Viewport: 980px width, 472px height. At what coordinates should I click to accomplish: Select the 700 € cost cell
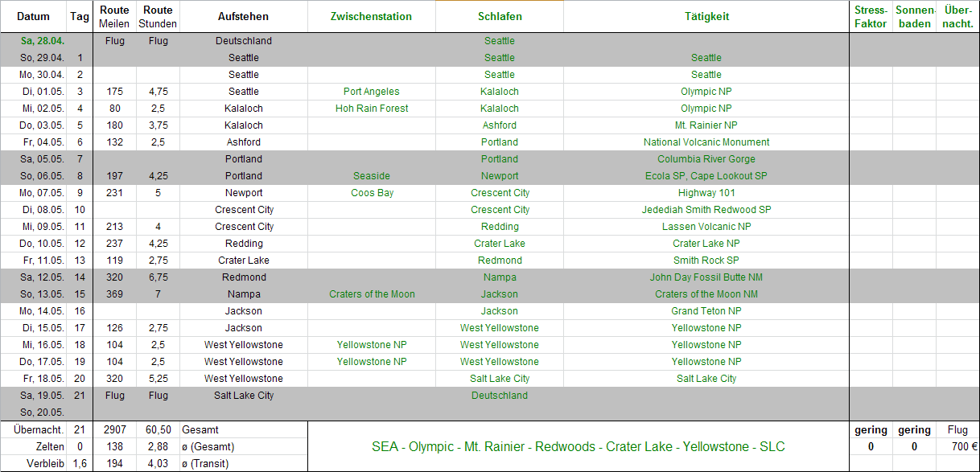coord(957,446)
